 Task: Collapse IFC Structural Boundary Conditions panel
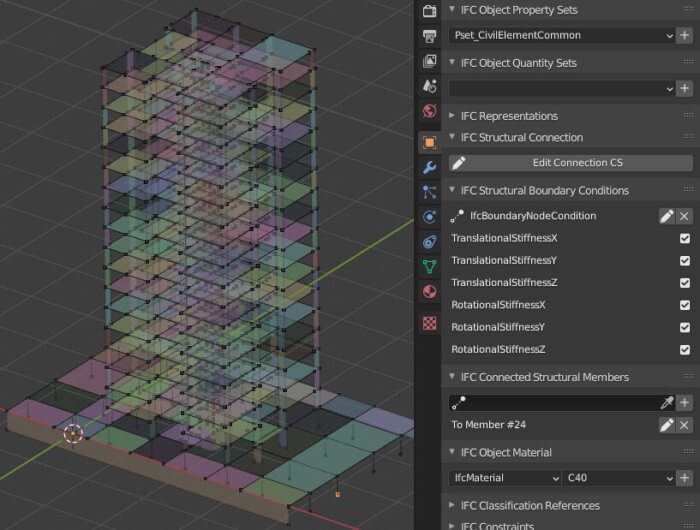pos(452,190)
